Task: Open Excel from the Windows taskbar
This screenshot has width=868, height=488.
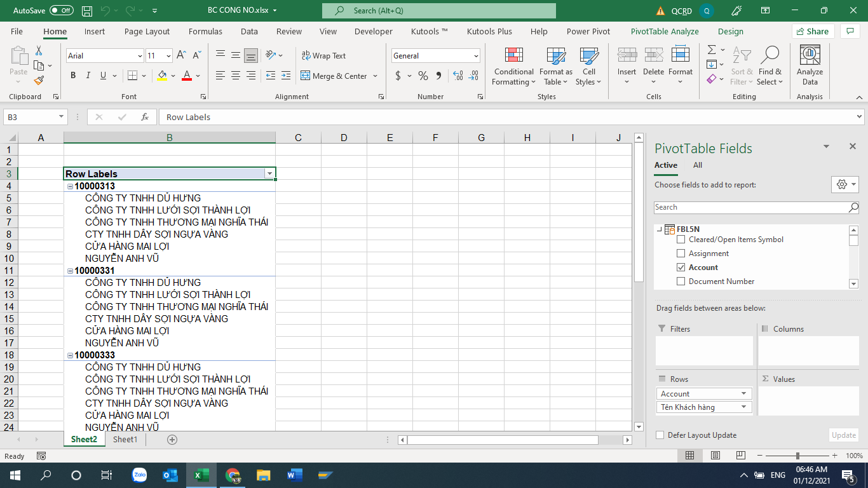Action: pos(201,475)
